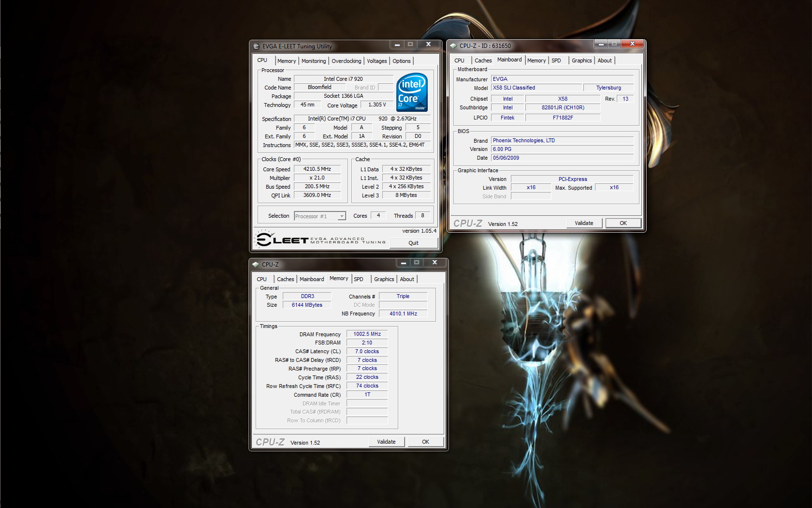The image size is (812, 508).
Task: Click OK in lower CPU-Z memory window
Action: tap(425, 442)
